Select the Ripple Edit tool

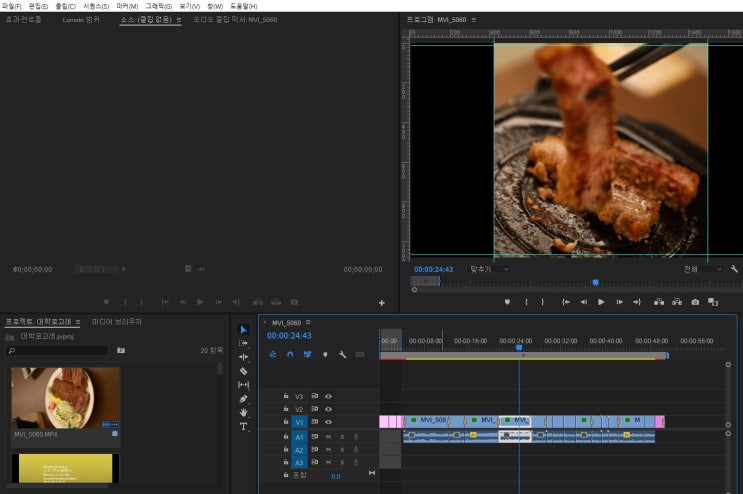point(243,357)
